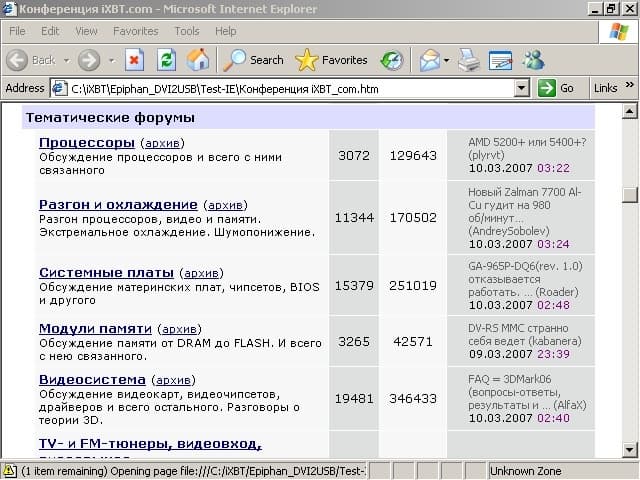Image resolution: width=640 pixels, height=480 pixels.
Task: Open the Search magnifier button
Action: click(x=254, y=60)
